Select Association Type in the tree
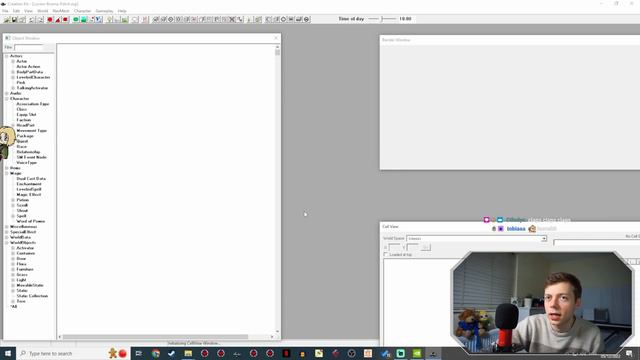 click(x=33, y=104)
